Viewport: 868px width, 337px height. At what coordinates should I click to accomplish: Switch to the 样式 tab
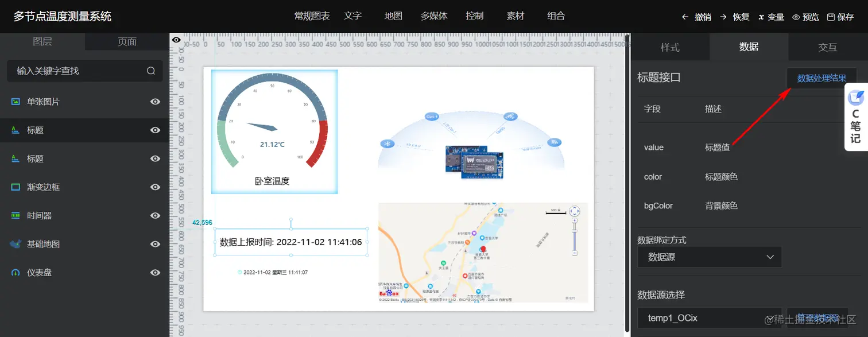pos(670,47)
